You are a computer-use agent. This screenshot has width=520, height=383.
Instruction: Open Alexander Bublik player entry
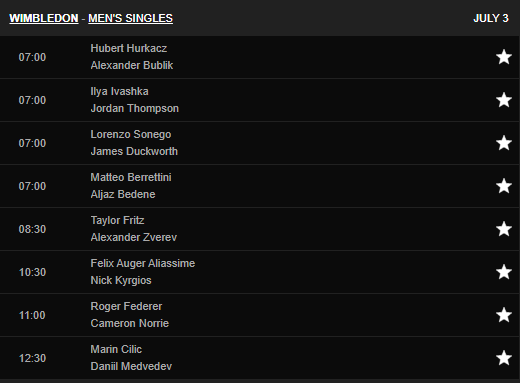click(132, 65)
